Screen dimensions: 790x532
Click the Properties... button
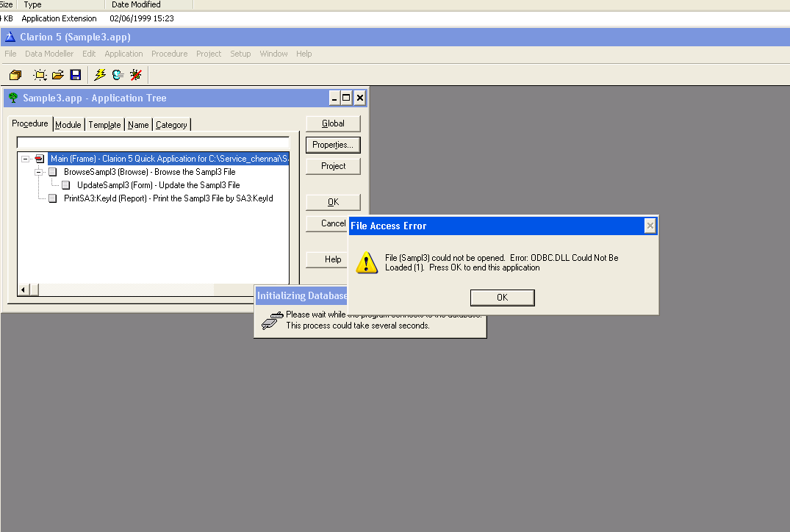333,145
